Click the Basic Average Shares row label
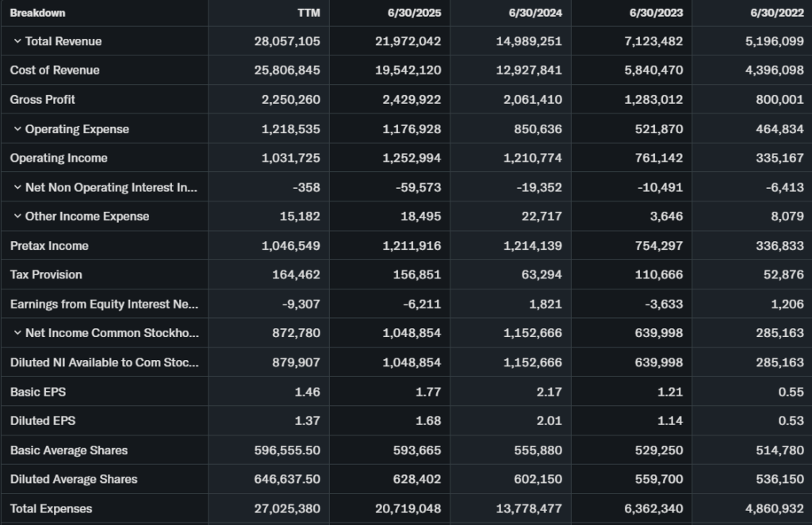 click(69, 450)
